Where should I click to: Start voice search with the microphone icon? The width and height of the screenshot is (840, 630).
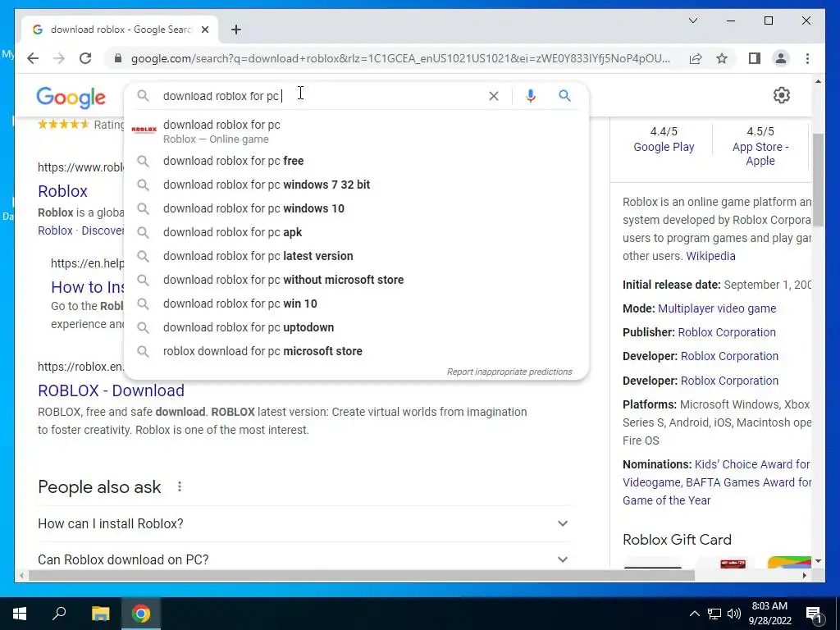(x=531, y=96)
